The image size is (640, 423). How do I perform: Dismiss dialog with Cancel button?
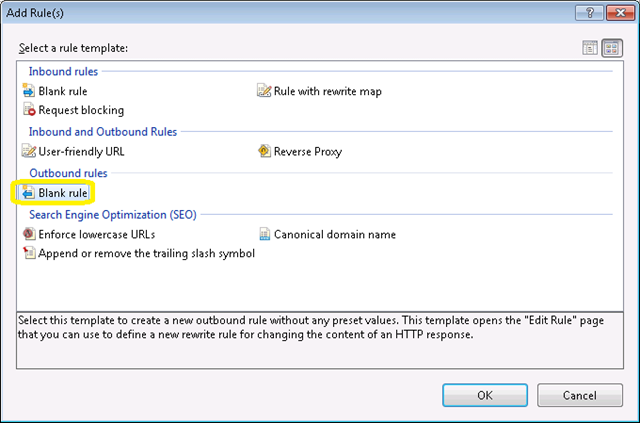pos(580,395)
